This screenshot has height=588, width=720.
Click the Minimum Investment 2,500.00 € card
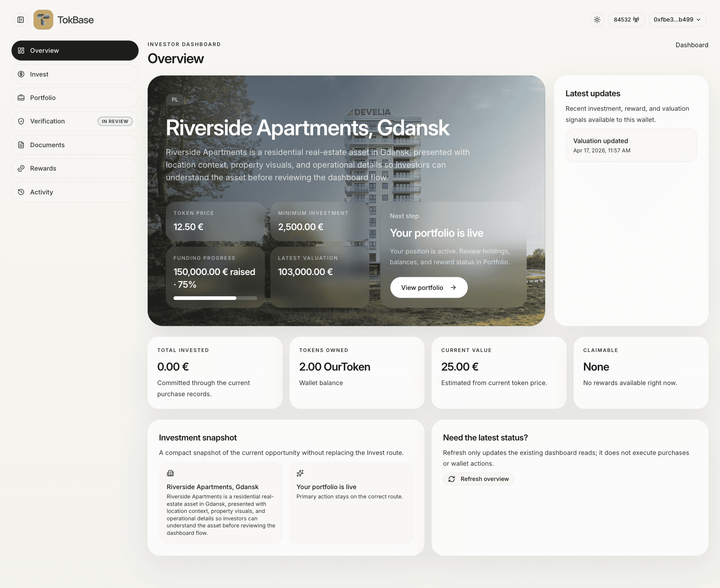320,221
